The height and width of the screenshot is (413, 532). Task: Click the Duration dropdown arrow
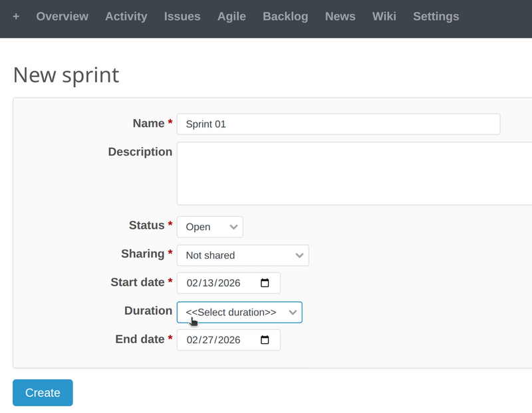click(x=292, y=312)
